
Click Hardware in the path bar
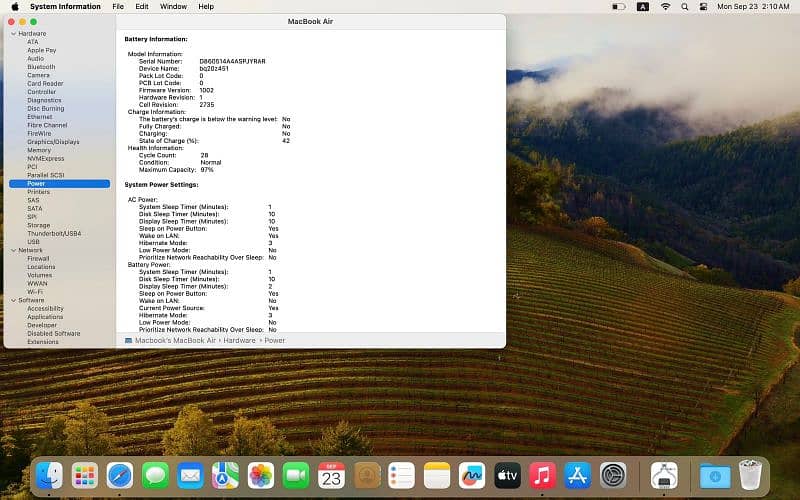[239, 340]
